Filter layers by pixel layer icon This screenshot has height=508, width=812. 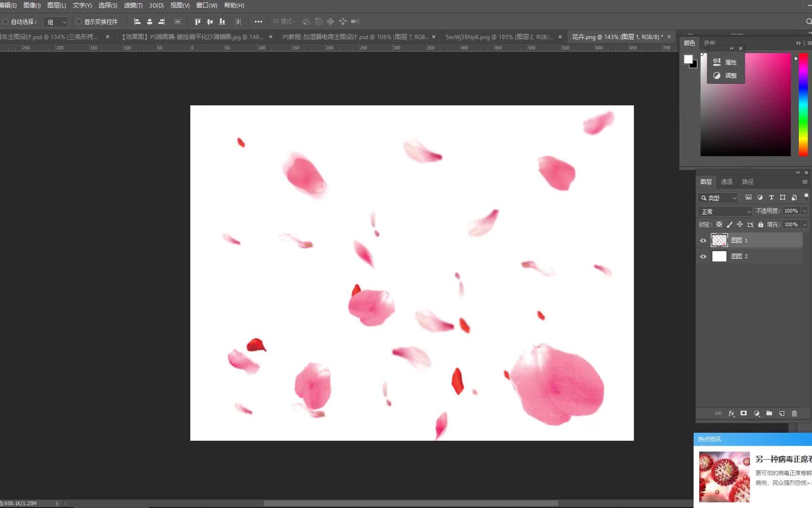[x=749, y=198]
